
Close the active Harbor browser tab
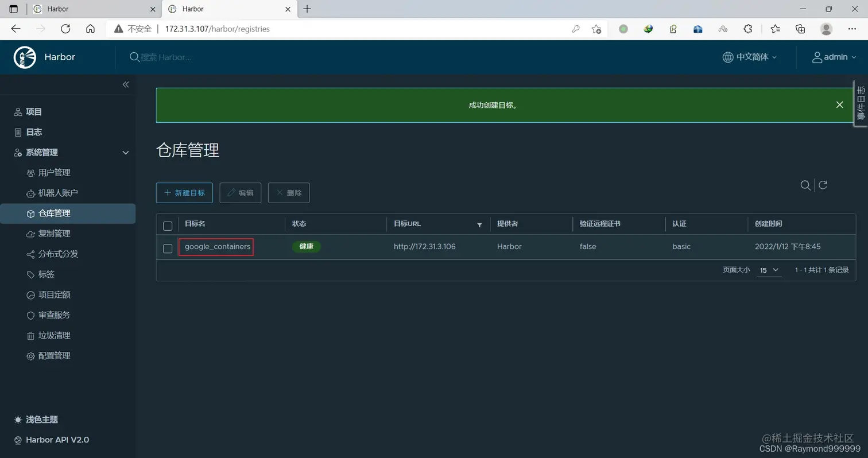(288, 9)
